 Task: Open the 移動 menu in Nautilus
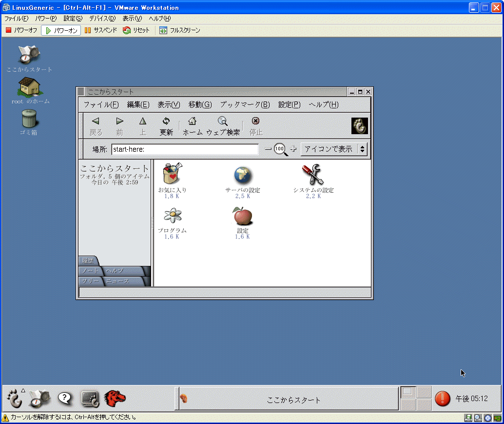pos(200,104)
